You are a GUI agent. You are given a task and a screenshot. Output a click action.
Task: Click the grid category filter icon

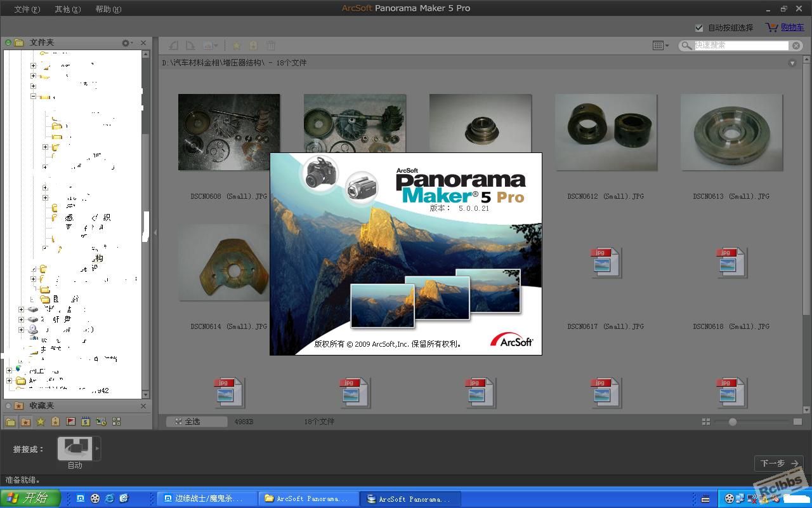pos(116,422)
